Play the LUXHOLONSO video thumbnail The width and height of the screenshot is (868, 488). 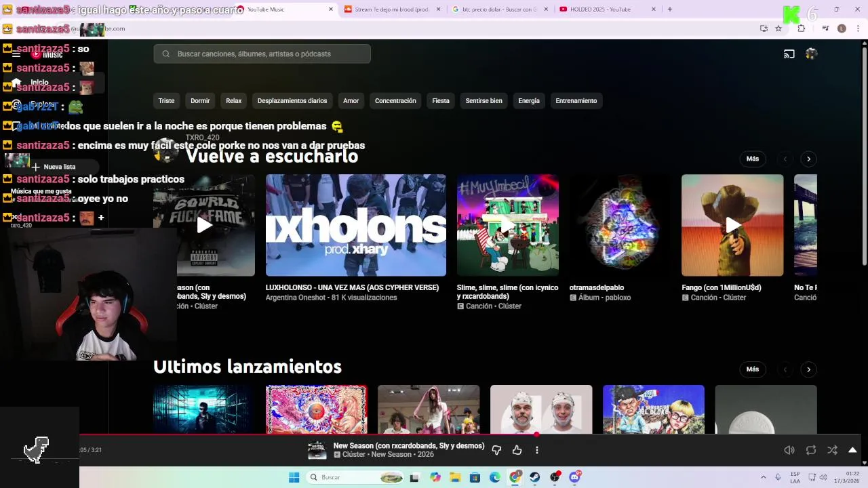point(356,225)
